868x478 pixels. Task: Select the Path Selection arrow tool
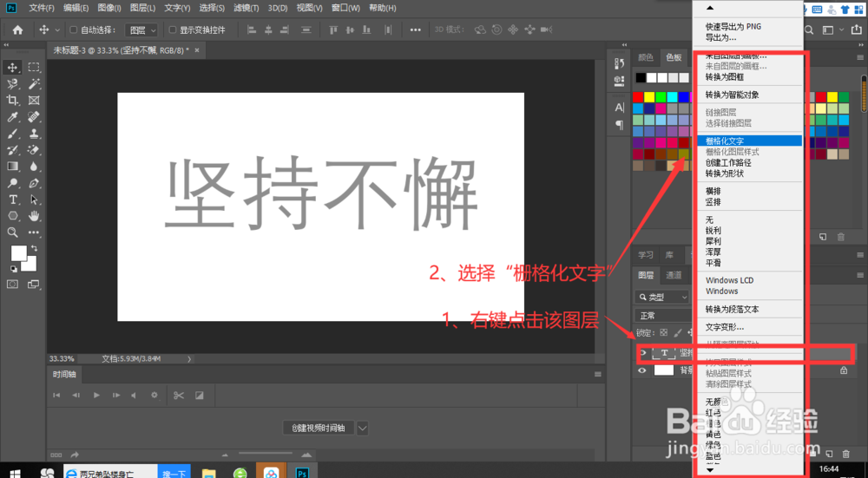point(34,200)
